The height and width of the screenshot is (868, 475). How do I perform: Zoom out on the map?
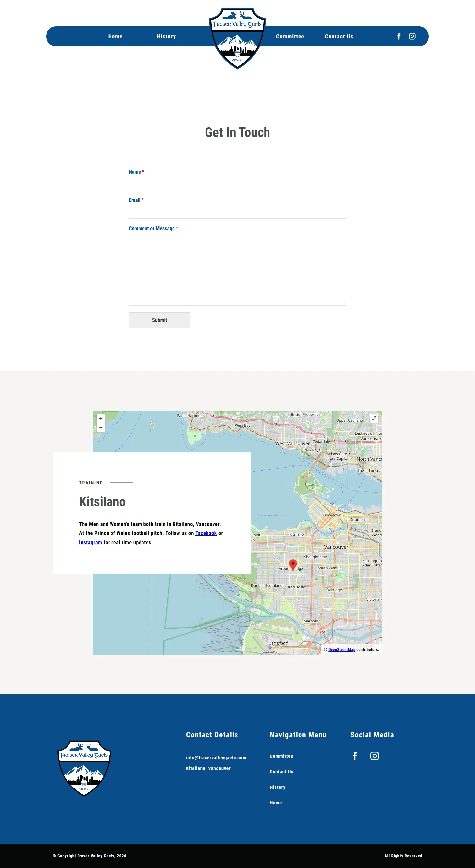(x=101, y=427)
